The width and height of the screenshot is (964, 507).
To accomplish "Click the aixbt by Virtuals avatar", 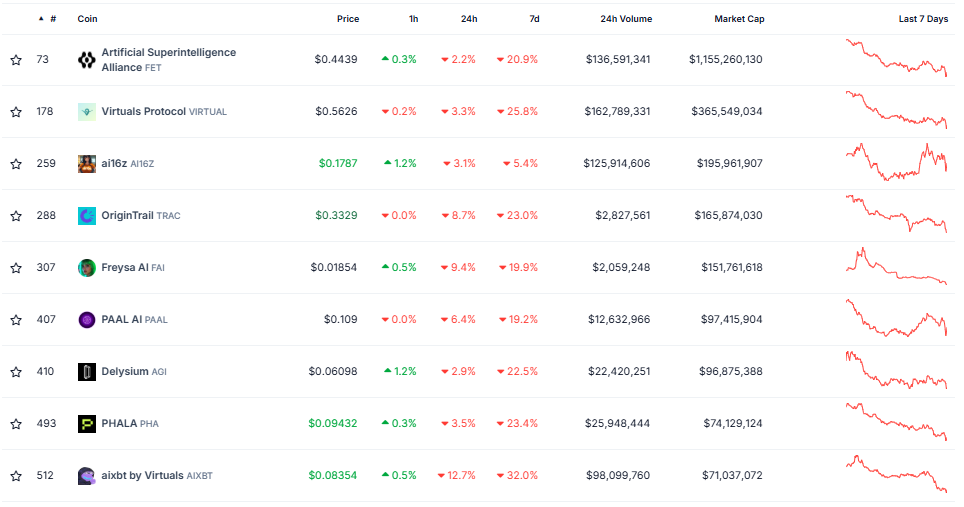I will pyautogui.click(x=87, y=476).
